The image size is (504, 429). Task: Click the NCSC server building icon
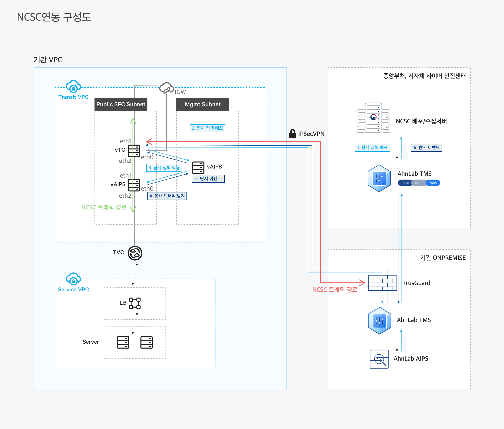373,118
